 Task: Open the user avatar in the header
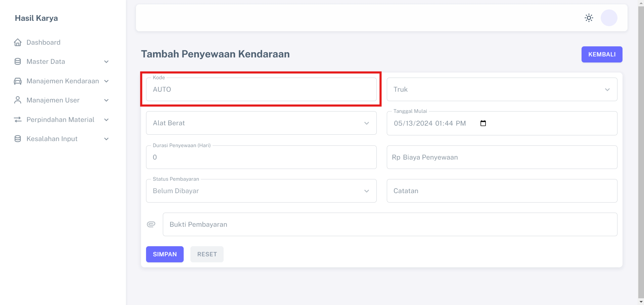click(609, 18)
